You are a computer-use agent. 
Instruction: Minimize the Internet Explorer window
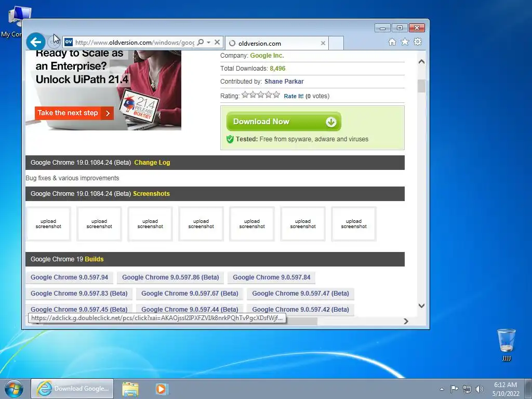click(382, 28)
